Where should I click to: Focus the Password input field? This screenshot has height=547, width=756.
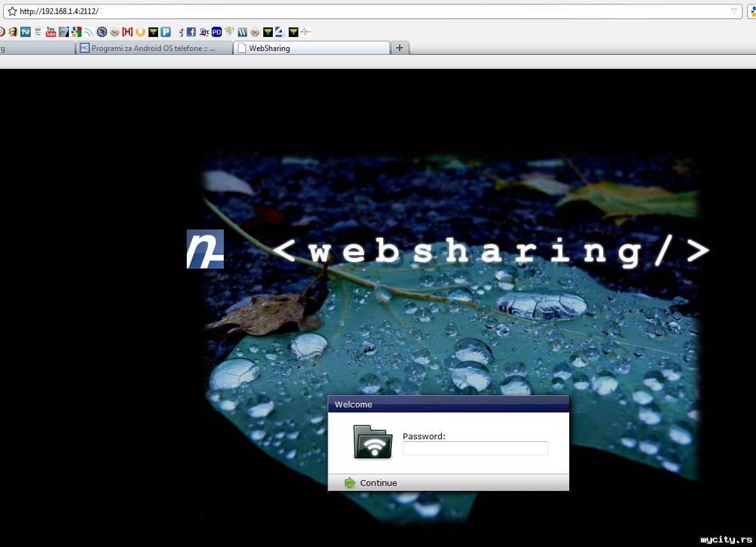point(475,448)
